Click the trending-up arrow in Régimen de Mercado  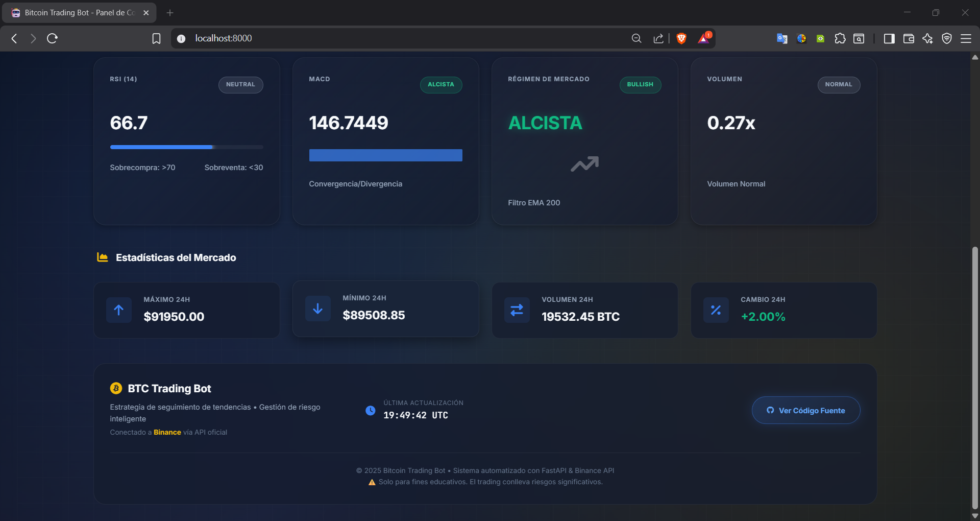point(584,164)
